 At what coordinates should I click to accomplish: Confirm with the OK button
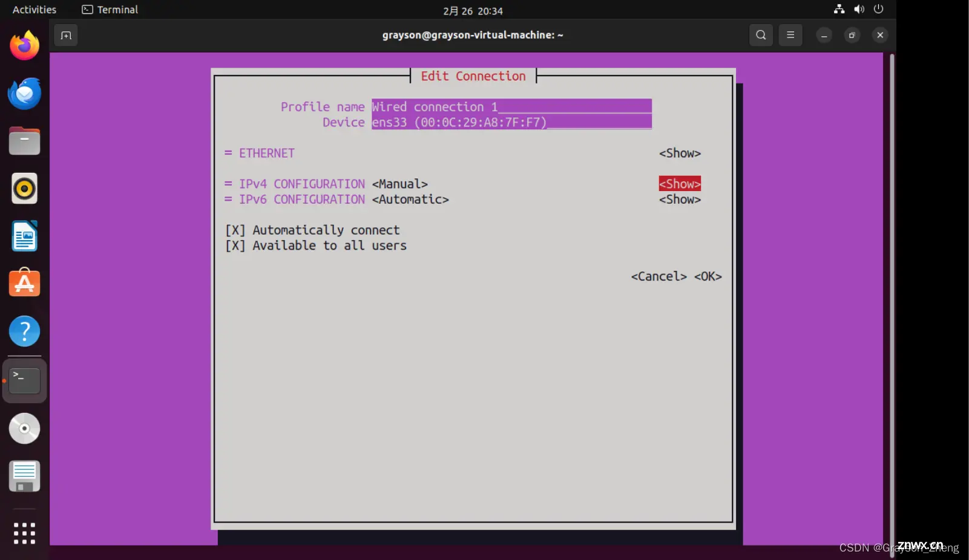point(708,276)
